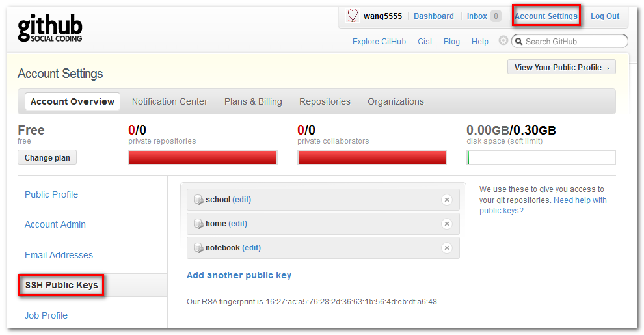Click View Your Public Profile button
644x335 pixels.
[561, 68]
